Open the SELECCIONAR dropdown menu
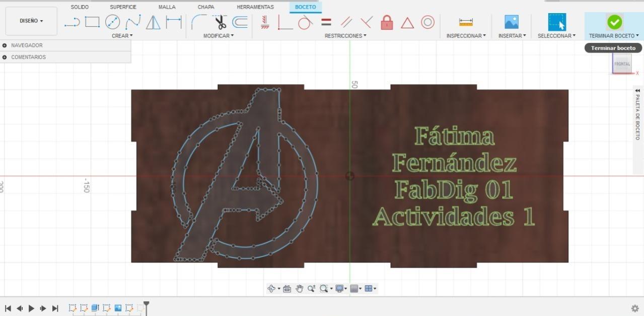Image resolution: width=644 pixels, height=316 pixels. coord(556,36)
